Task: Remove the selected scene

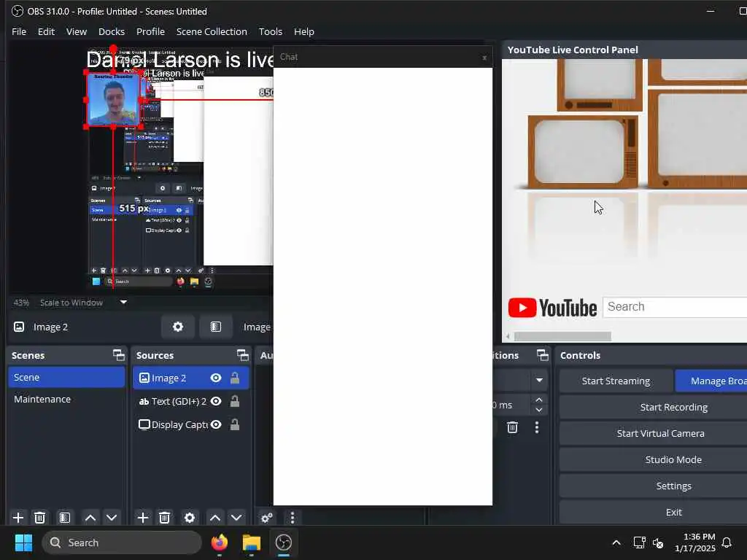Action: coord(40,518)
